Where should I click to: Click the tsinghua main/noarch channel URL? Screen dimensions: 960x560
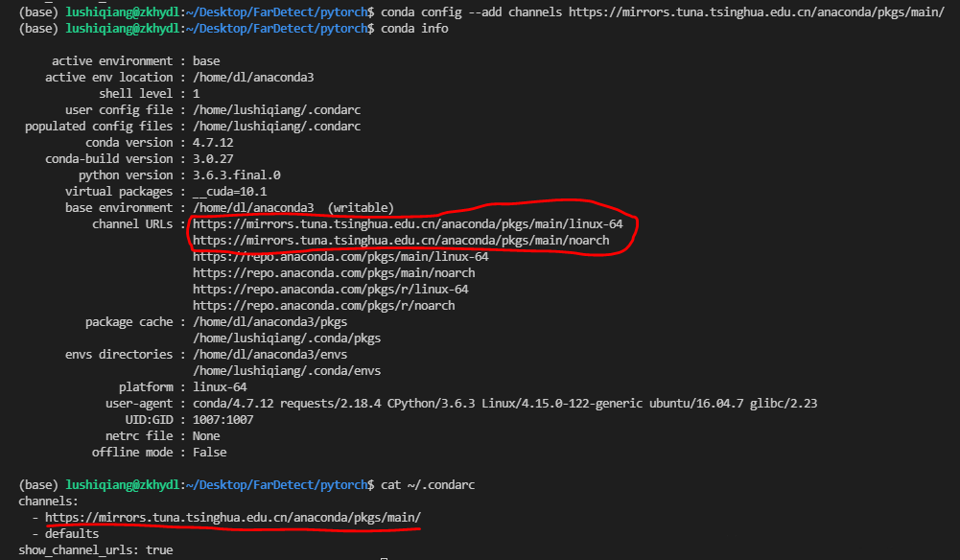point(401,241)
